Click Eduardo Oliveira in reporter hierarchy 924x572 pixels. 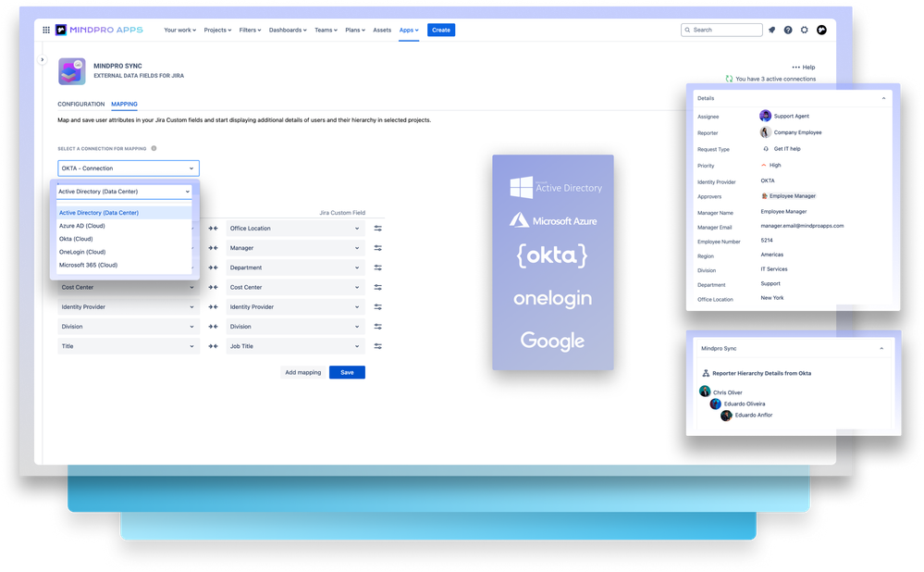pyautogui.click(x=745, y=404)
